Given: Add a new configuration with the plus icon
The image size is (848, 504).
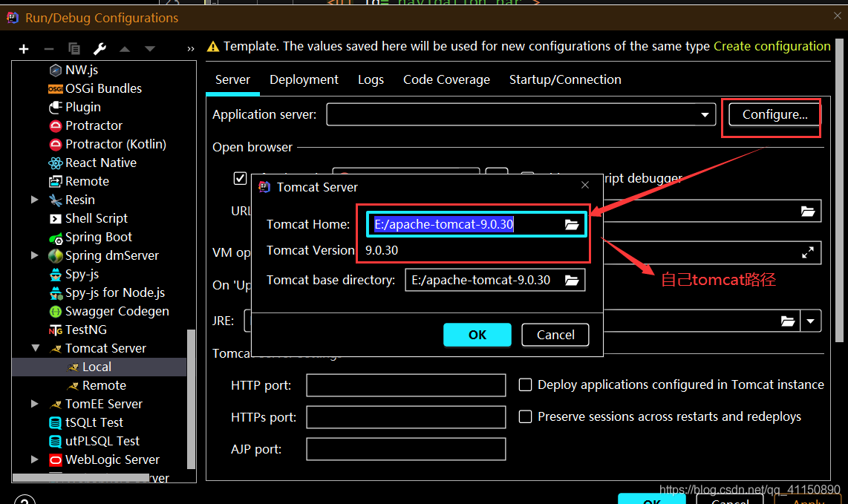Looking at the screenshot, I should (23, 49).
